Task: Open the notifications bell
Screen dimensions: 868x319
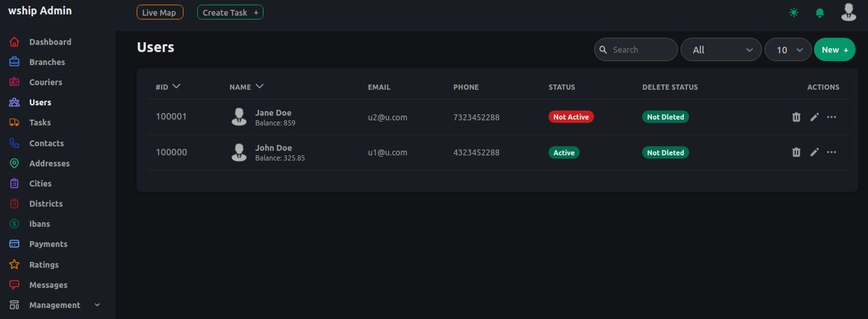Action: (x=820, y=13)
